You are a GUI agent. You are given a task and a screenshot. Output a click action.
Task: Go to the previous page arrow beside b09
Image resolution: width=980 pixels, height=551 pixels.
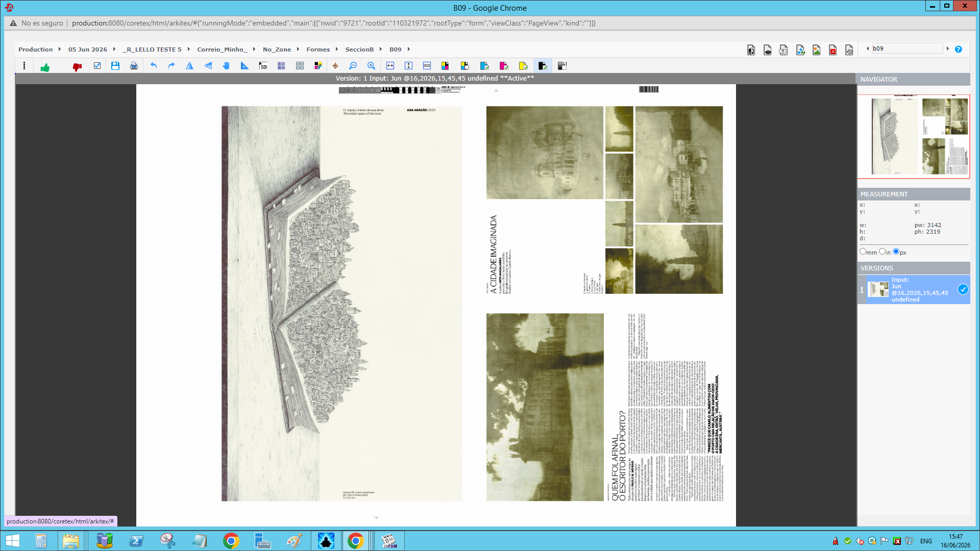tap(868, 48)
